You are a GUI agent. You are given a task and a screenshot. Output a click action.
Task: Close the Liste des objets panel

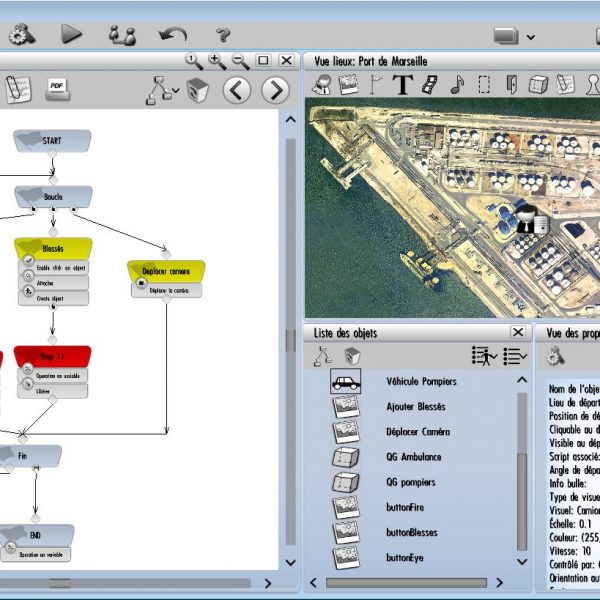coord(518,332)
